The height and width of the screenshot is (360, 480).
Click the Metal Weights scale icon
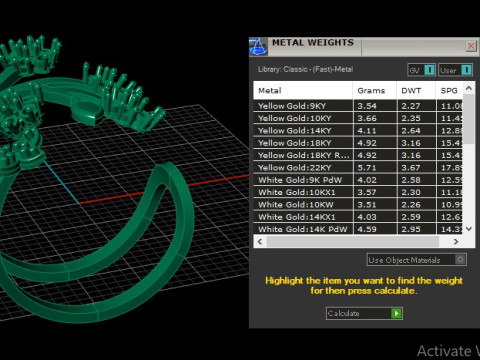click(x=258, y=47)
